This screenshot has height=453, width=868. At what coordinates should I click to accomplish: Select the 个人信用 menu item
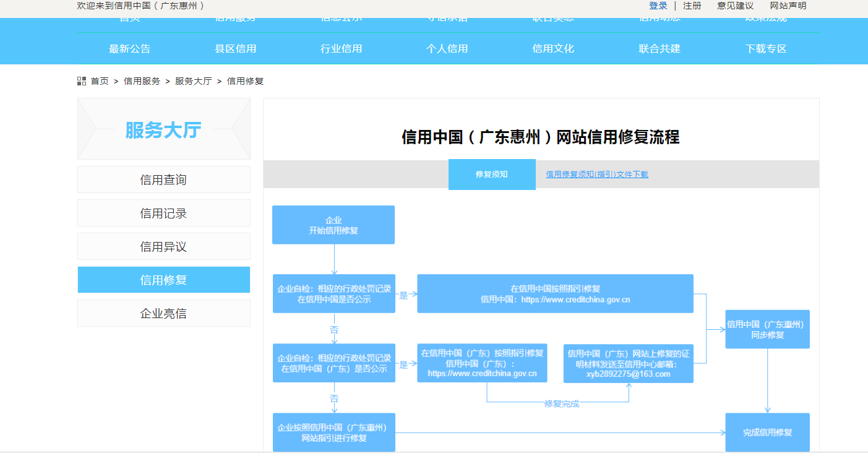click(x=447, y=49)
